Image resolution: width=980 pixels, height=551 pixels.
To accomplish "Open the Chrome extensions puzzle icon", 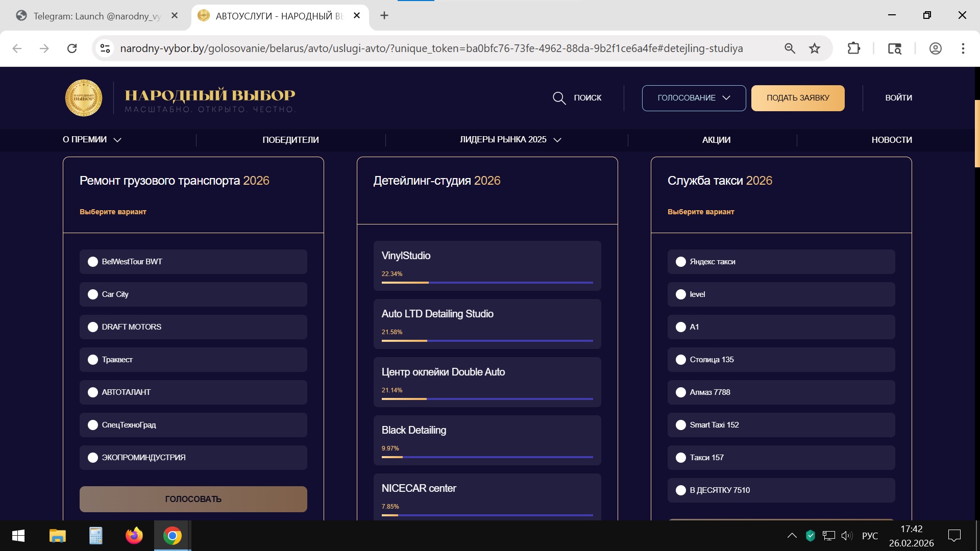I will (x=853, y=48).
